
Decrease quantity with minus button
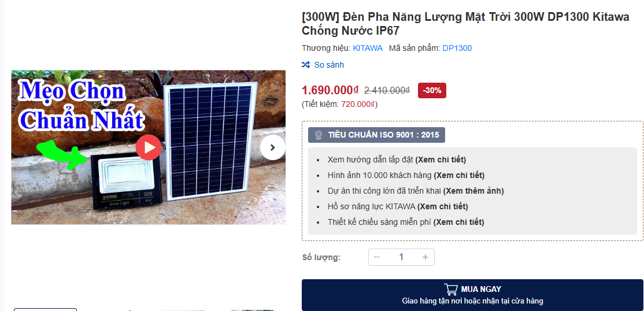point(377,257)
